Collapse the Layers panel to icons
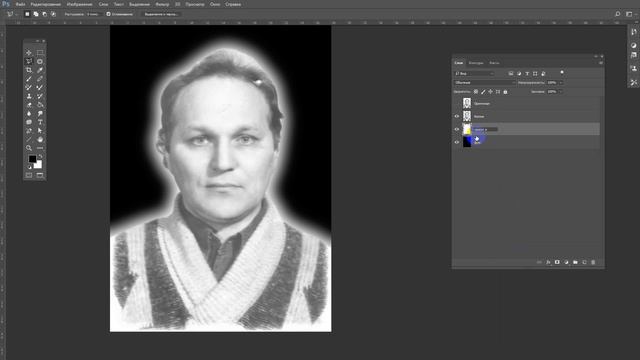 point(596,56)
